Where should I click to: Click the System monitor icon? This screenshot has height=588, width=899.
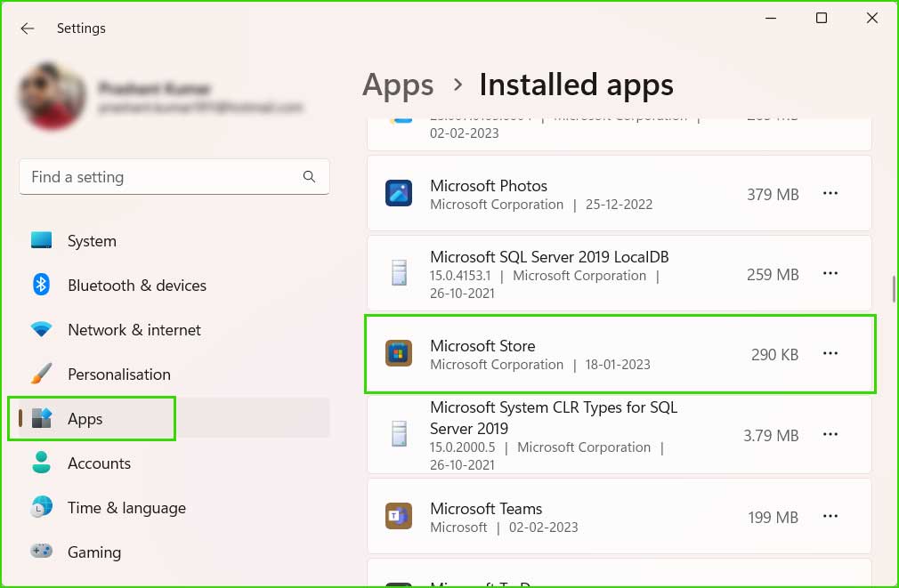41,240
